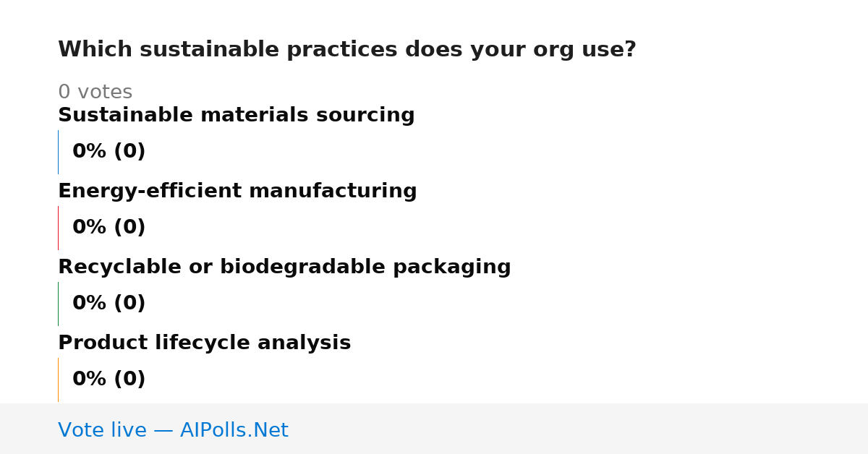Click the word 'packaging' in the third option
868x454 pixels.
[x=452, y=268]
